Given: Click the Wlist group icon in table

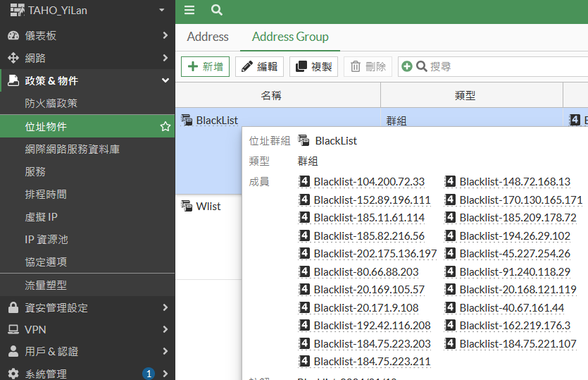Looking at the screenshot, I should click(187, 206).
